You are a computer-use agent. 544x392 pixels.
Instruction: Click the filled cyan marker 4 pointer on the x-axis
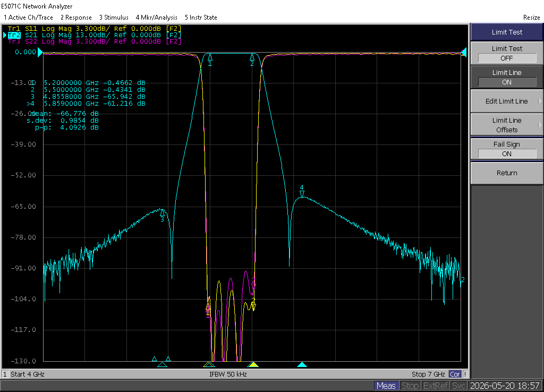(302, 364)
